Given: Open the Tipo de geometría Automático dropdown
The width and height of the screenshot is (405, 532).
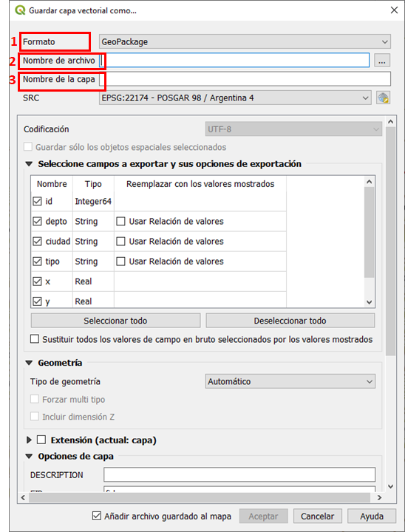Looking at the screenshot, I should (x=290, y=381).
